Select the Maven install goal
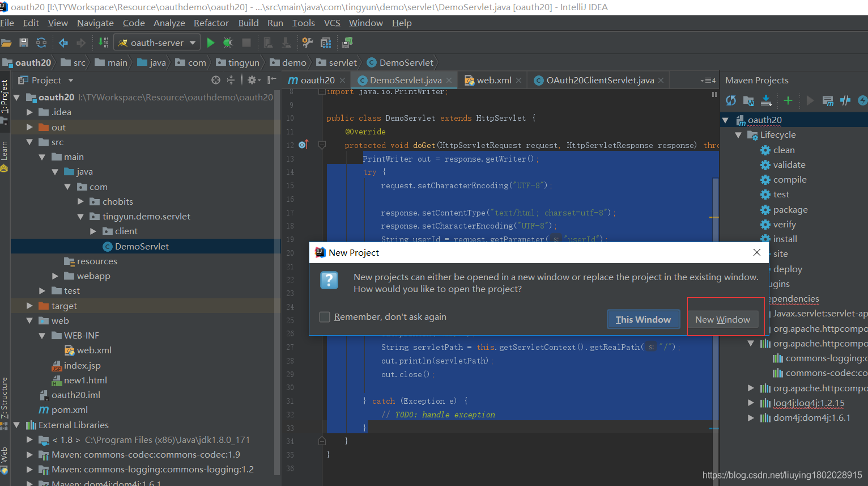Viewport: 868px width, 486px height. tap(785, 239)
